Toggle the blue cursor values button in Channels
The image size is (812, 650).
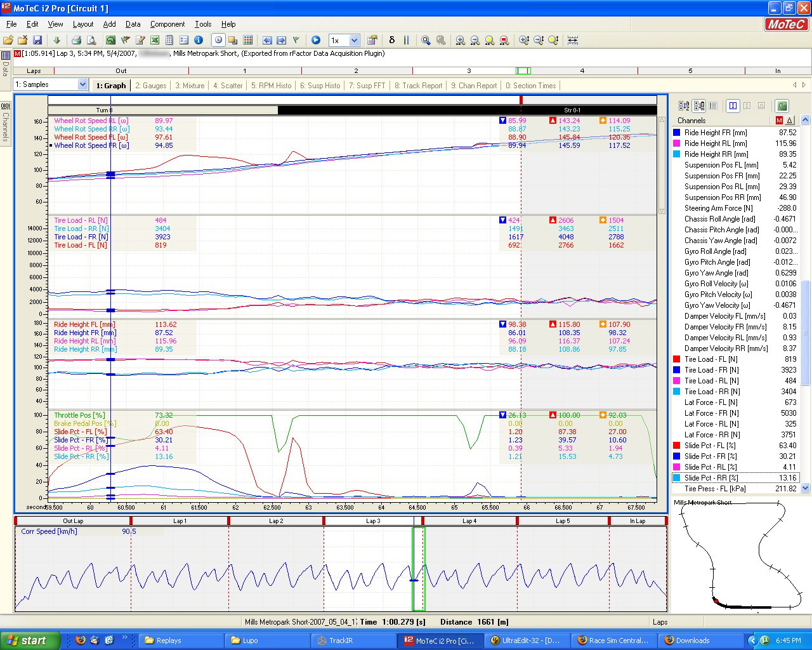[x=733, y=106]
